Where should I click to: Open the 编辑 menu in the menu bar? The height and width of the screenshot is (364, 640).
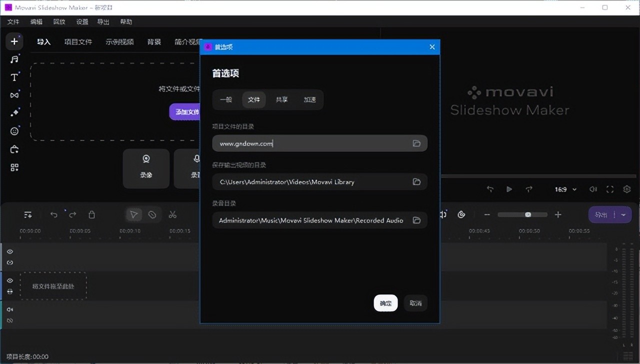point(36,22)
